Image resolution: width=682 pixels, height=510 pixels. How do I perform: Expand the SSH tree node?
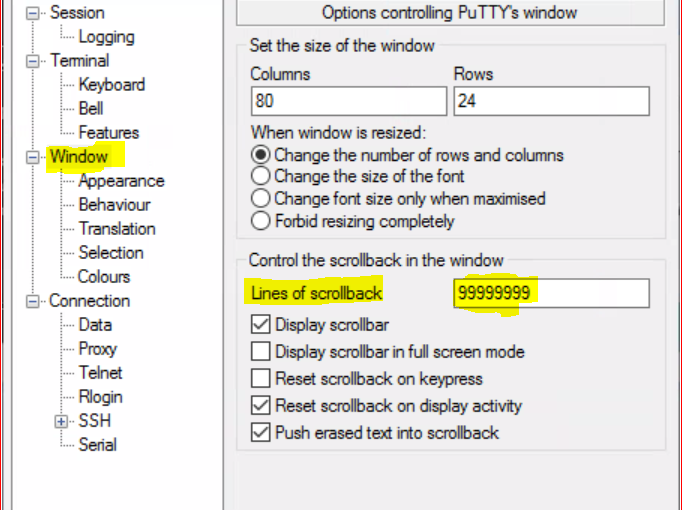pos(62,421)
